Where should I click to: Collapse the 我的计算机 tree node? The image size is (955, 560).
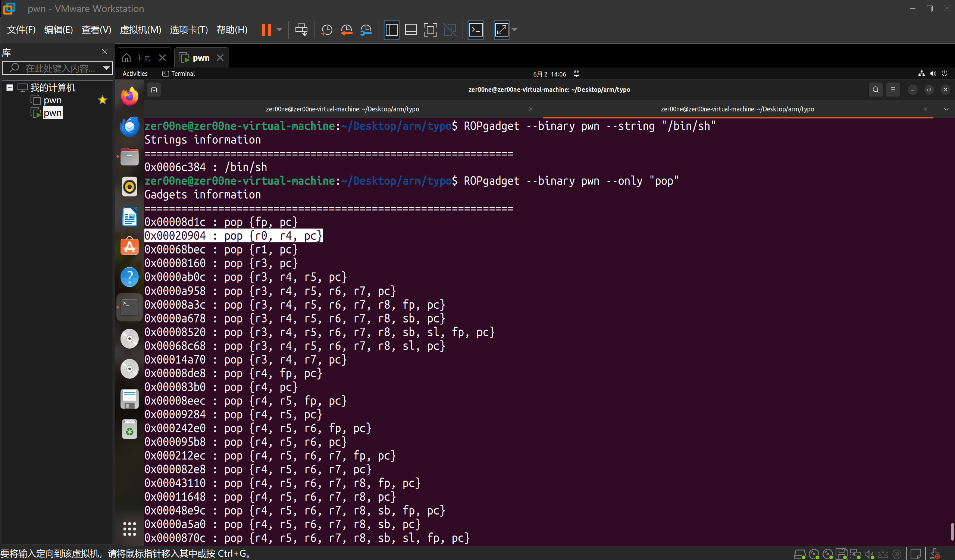10,88
